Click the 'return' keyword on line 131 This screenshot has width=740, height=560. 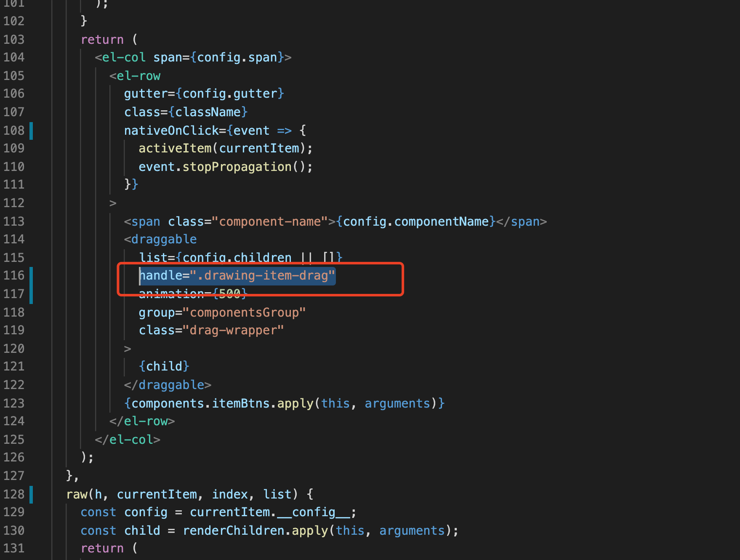[x=102, y=548]
